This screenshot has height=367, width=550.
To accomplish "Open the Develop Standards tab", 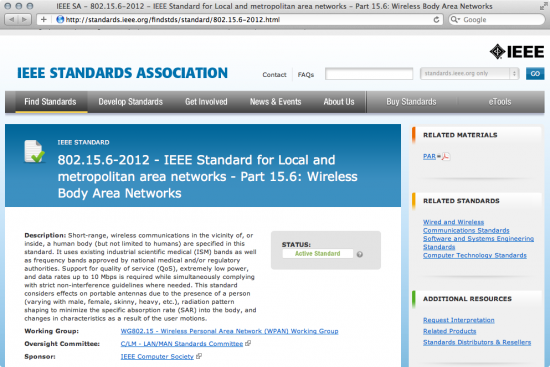I will 130,102.
